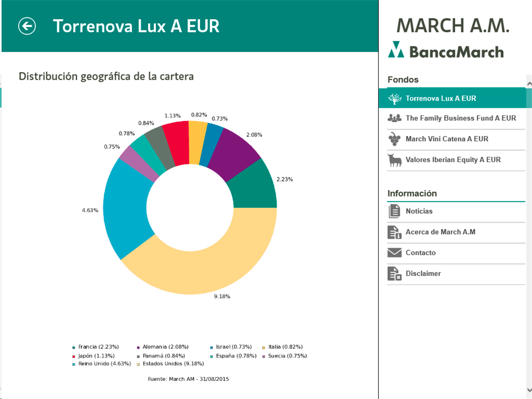
Task: Click the 4.63% label left of chart
Action: (x=90, y=210)
